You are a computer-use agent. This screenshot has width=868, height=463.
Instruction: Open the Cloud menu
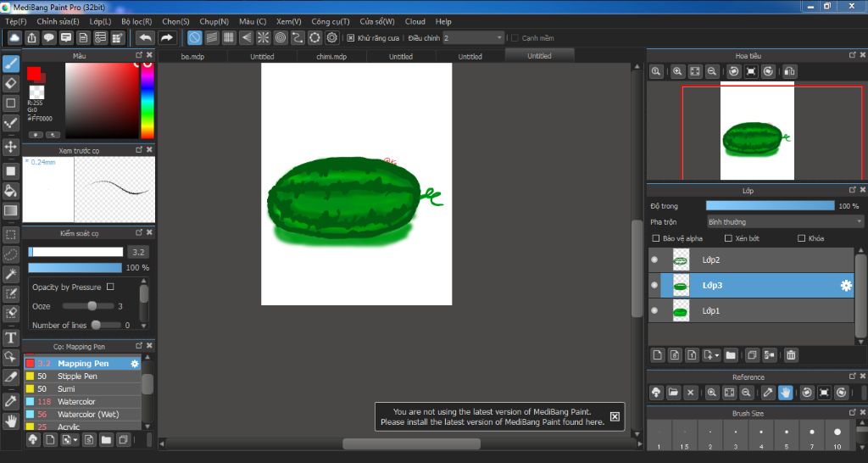tap(415, 21)
